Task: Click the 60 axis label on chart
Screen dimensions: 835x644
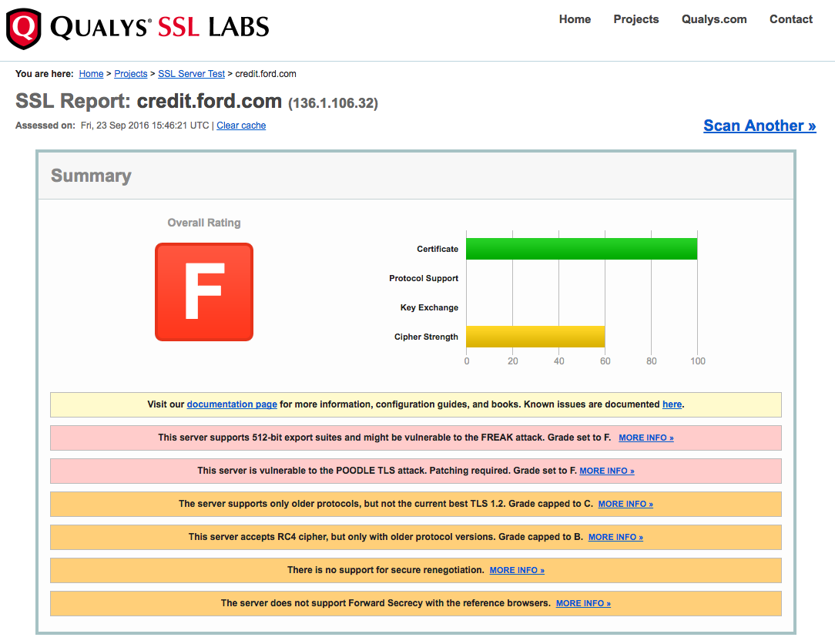Action: click(x=605, y=361)
